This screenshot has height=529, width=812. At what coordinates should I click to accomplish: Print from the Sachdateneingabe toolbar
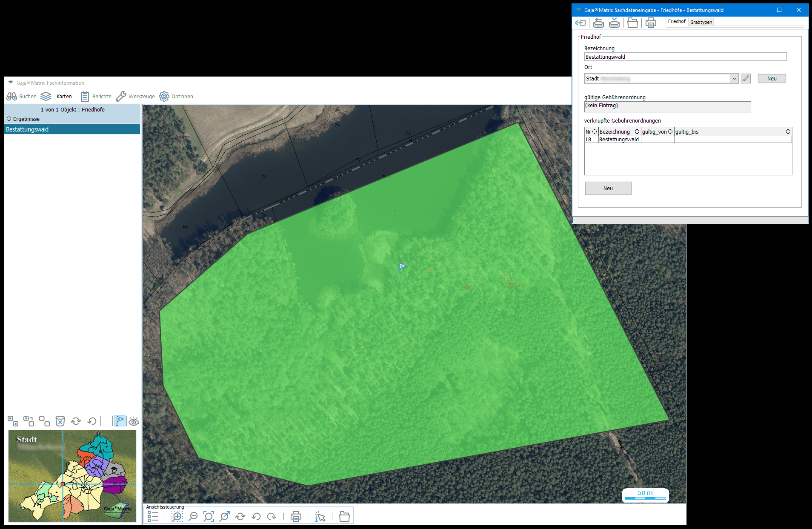pyautogui.click(x=651, y=23)
